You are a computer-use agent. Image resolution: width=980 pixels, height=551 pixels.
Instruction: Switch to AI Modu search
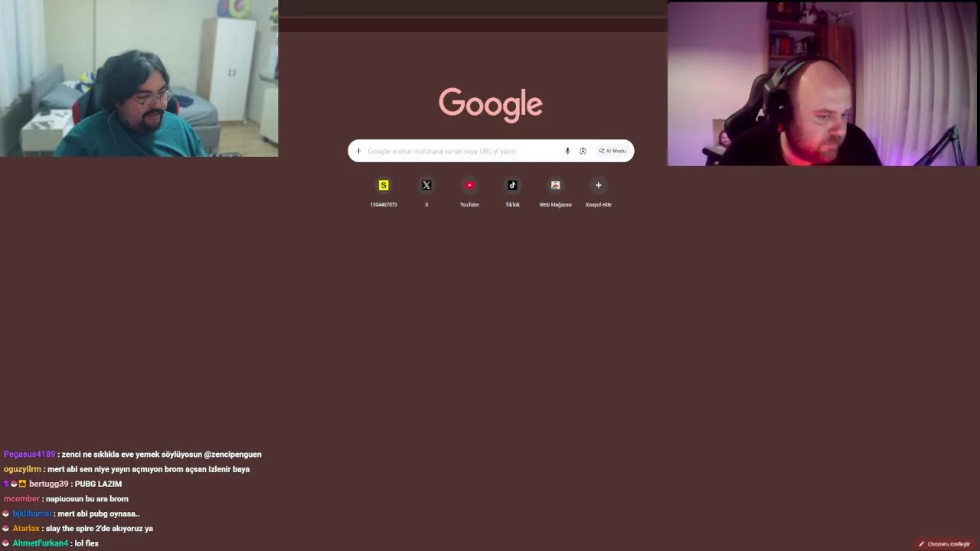[x=612, y=151]
